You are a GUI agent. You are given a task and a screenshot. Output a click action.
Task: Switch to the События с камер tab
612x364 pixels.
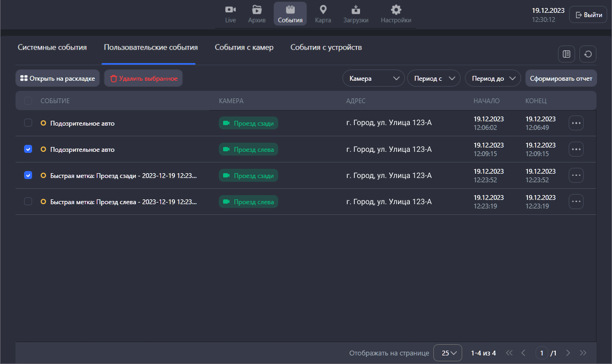tap(244, 48)
